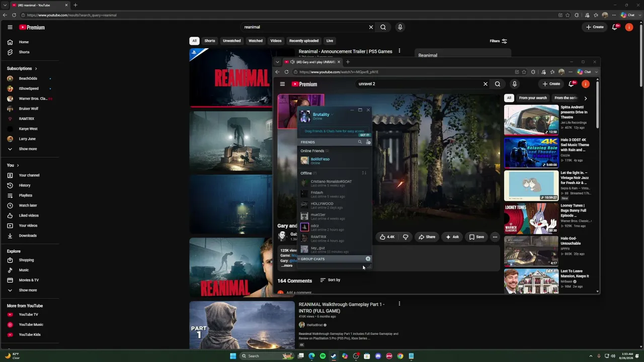Add a friend in Steam friends list
The height and width of the screenshot is (362, 644).
(368, 142)
